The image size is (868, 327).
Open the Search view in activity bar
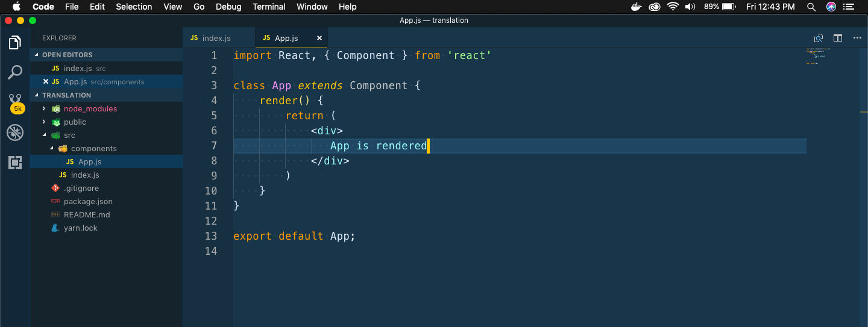(15, 72)
